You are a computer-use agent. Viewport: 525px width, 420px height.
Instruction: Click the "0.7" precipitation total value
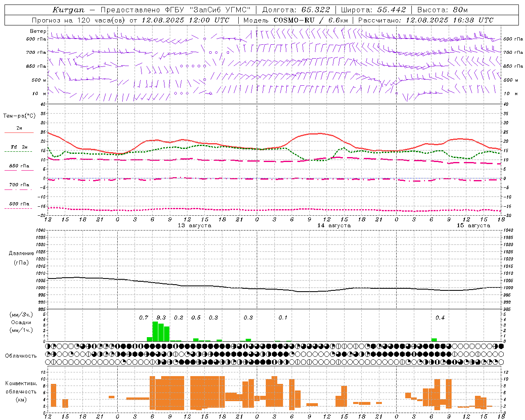pyautogui.click(x=144, y=317)
